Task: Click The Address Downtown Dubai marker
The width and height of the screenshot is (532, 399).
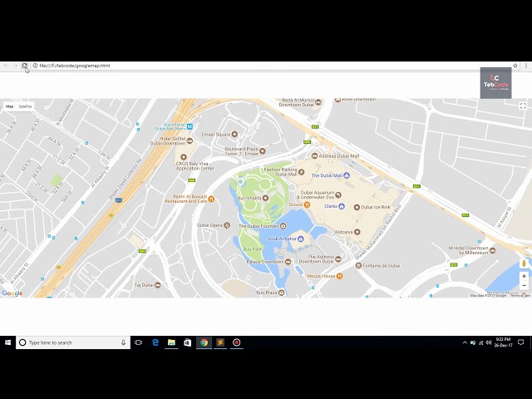Action: 338,259
